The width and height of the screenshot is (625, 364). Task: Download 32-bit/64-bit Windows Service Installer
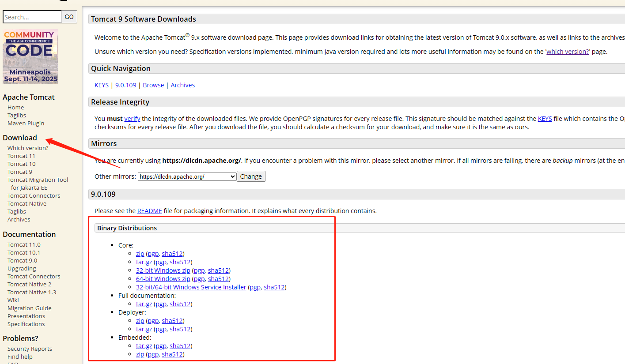191,287
